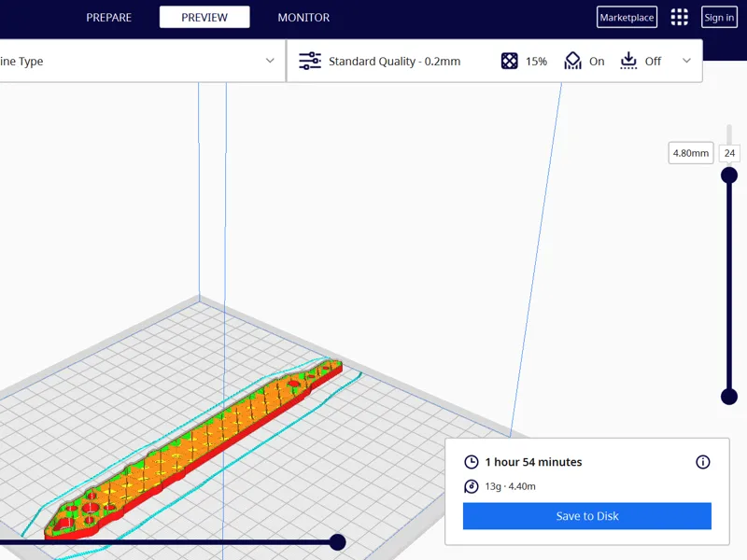Click the 1 hour 54 minutes estimate
The width and height of the screenshot is (747, 560).
point(533,462)
